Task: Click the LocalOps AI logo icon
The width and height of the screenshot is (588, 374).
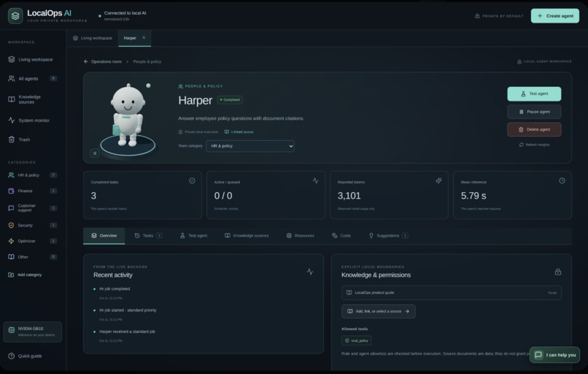Action: [15, 16]
